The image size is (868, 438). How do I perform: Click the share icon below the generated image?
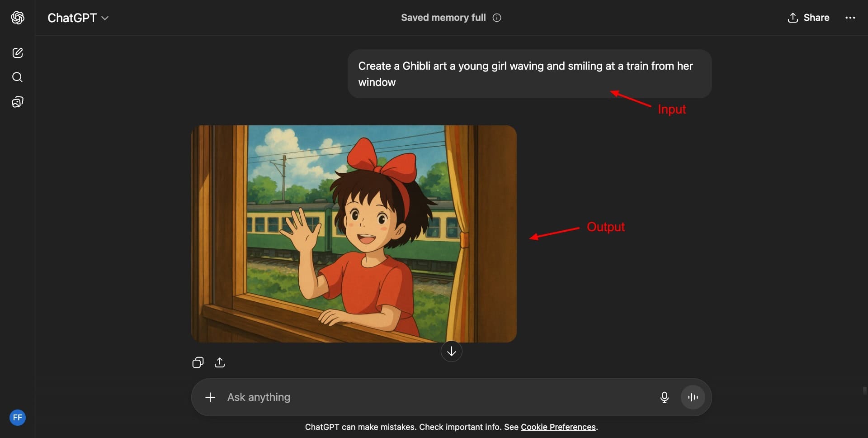220,362
